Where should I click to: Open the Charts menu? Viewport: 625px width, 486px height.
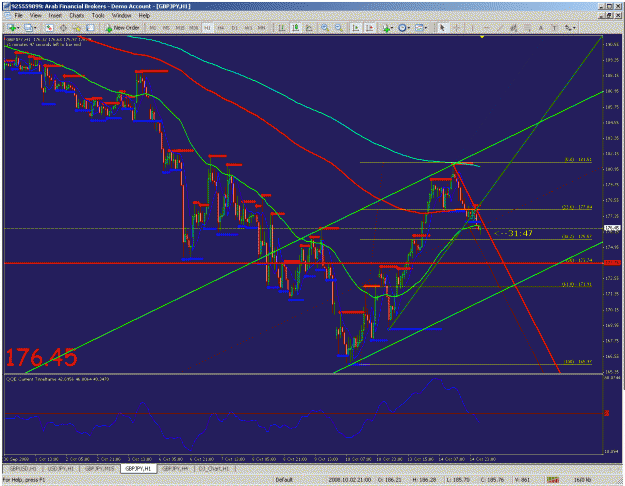coord(77,16)
